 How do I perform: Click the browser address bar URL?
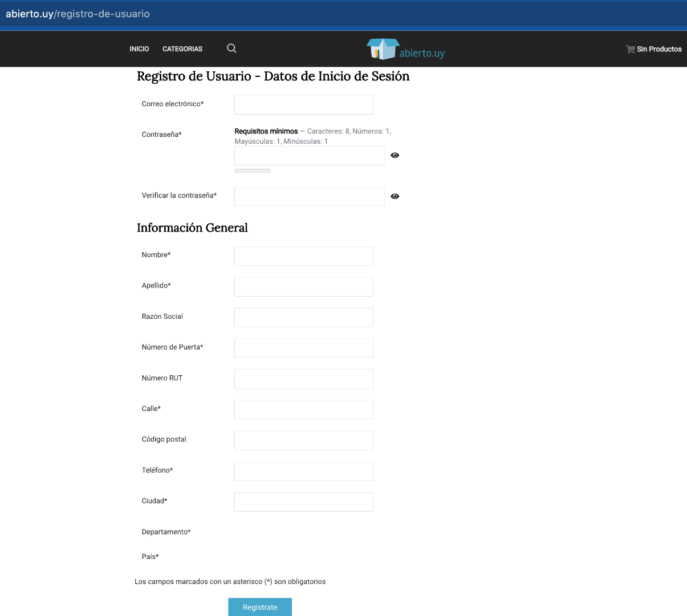tap(78, 14)
